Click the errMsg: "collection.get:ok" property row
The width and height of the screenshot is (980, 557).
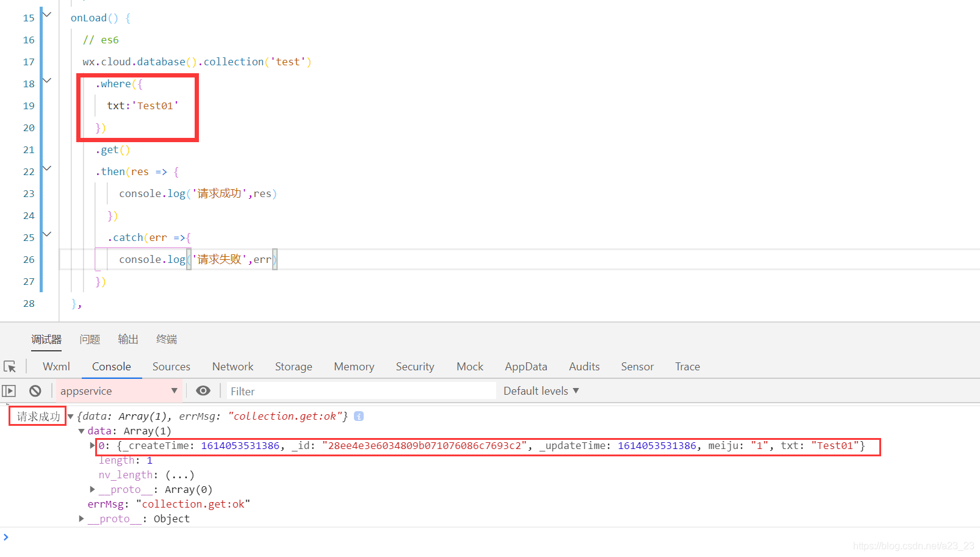[x=169, y=505]
